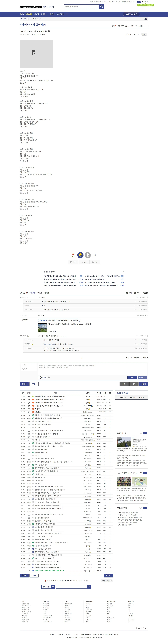Go to page 2 in pagination
Image resolution: width=168 pixels, height=644 pixels.
pyautogui.click(x=47, y=581)
